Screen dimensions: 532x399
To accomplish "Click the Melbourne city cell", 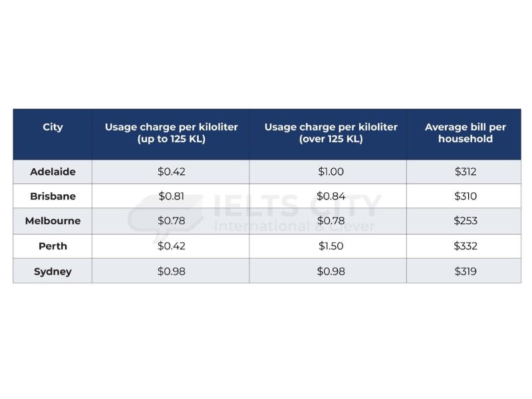I will click(x=53, y=221).
